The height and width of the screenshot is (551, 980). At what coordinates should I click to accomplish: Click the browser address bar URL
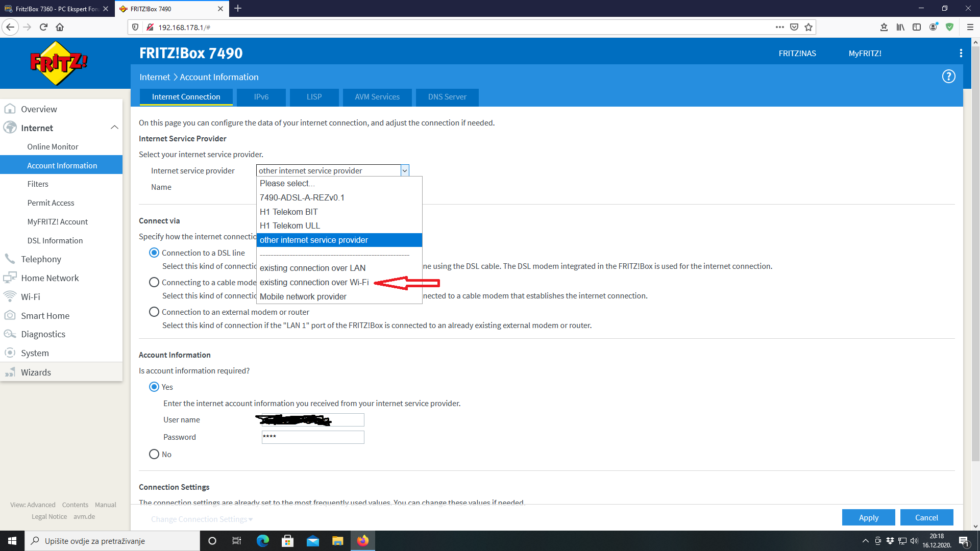tap(184, 27)
